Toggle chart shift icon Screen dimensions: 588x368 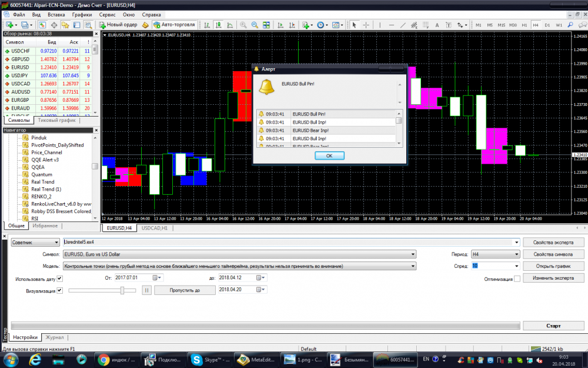click(x=292, y=25)
